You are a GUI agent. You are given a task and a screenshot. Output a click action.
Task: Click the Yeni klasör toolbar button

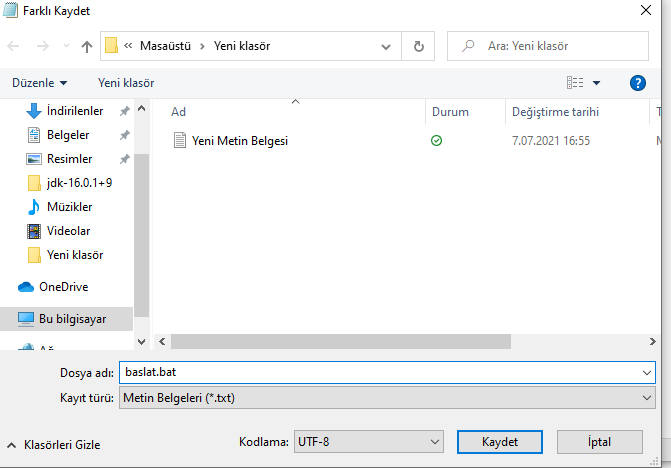(126, 83)
